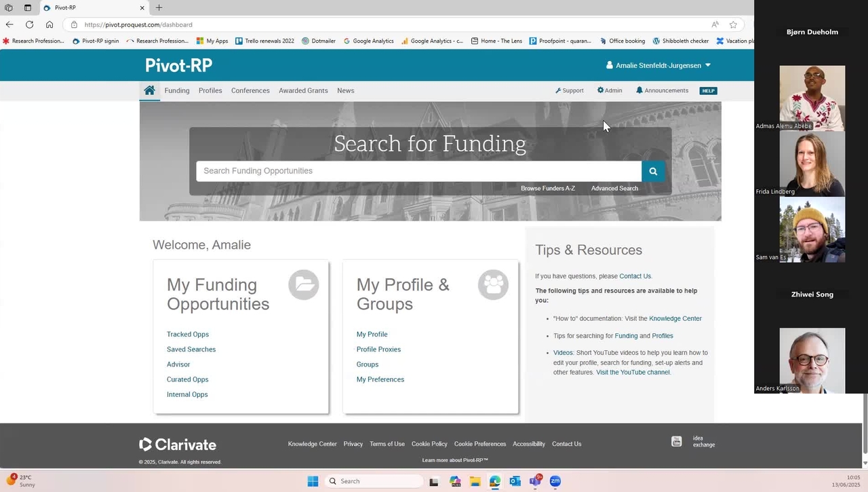Open footer Privacy link
This screenshot has width=868, height=492.
pos(353,444)
